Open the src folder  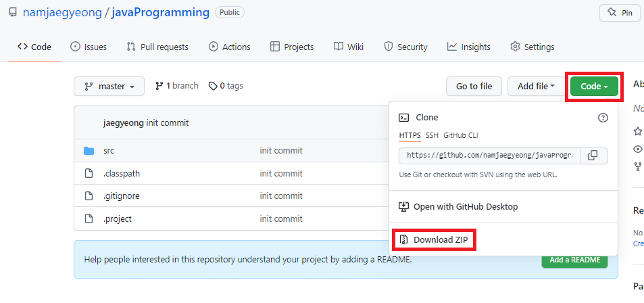coord(109,150)
